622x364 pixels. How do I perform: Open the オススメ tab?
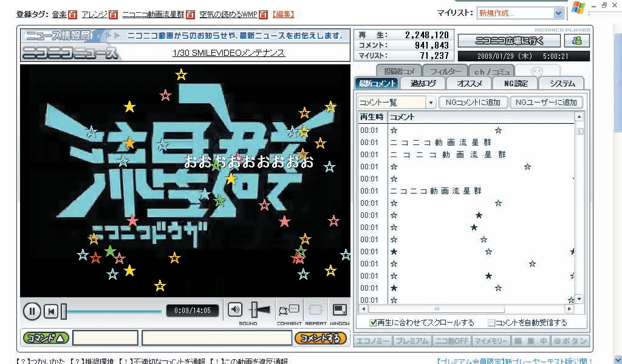coord(470,83)
